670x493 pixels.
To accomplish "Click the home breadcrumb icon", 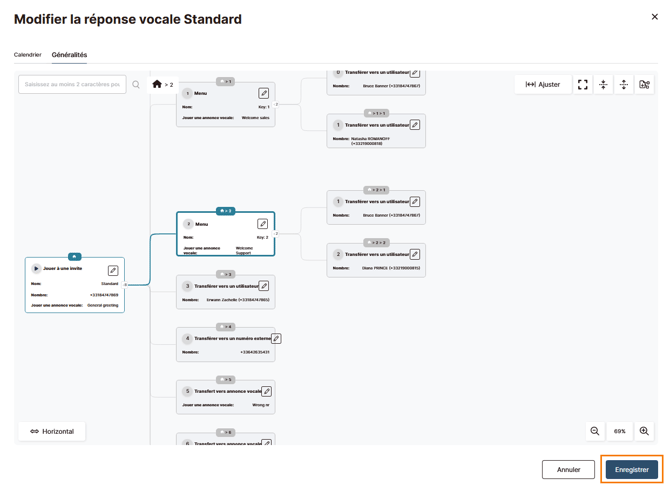I will point(157,84).
